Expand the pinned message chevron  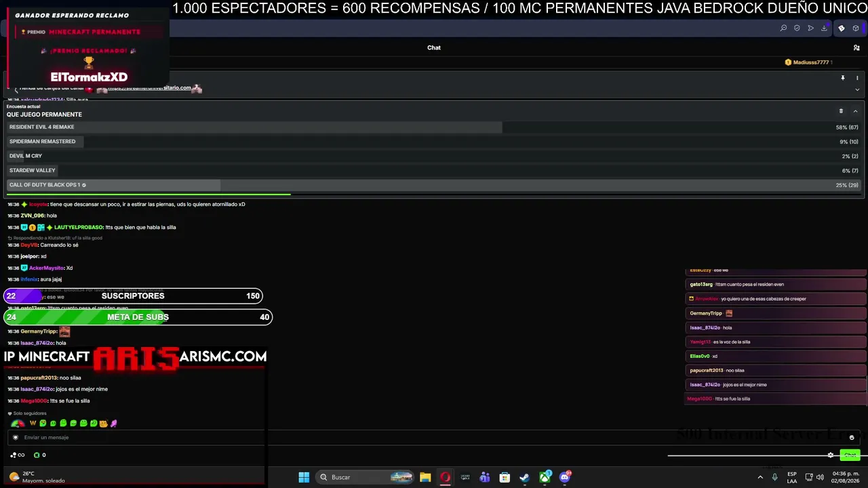pos(857,89)
